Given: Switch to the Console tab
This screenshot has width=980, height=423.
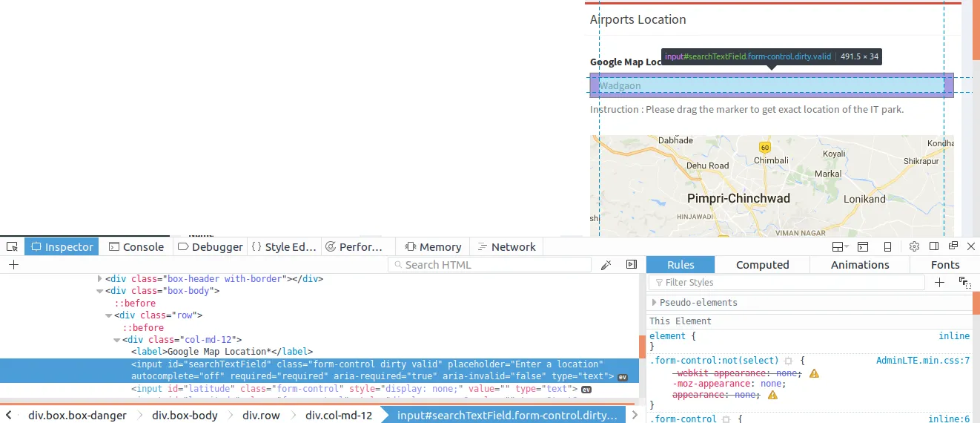Looking at the screenshot, I should (136, 246).
